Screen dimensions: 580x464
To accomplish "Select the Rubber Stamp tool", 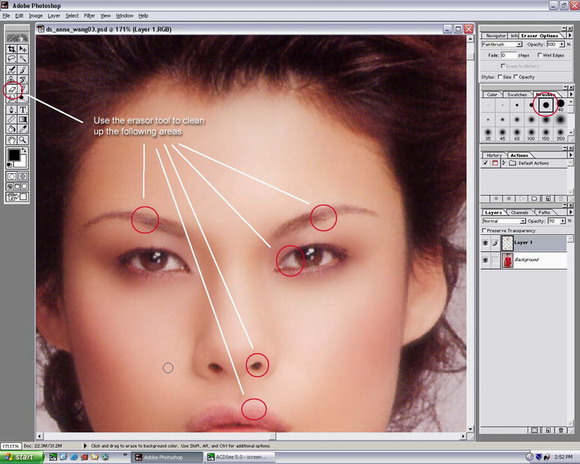I will point(12,79).
